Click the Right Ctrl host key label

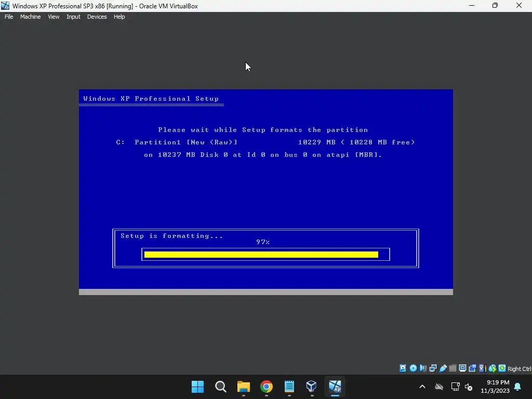(520, 369)
